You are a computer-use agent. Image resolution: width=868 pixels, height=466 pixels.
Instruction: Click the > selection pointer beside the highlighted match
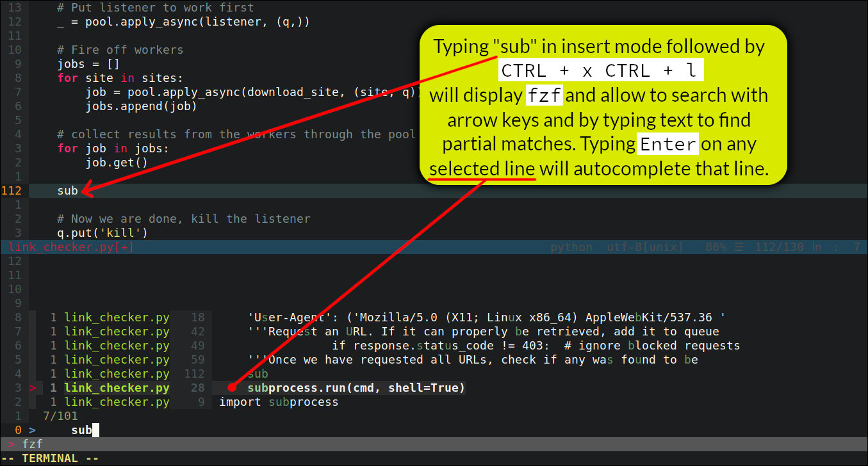32,387
